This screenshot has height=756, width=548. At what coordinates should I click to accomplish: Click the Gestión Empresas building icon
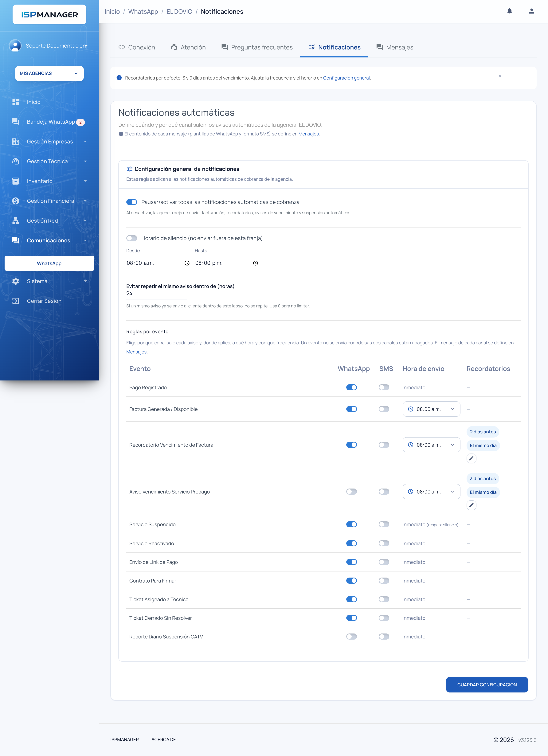coord(16,141)
